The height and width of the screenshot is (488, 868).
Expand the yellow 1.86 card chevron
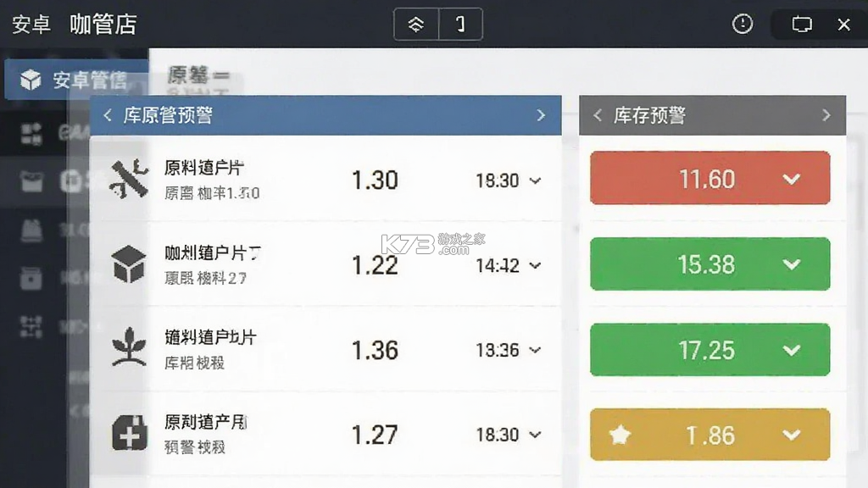coord(792,435)
